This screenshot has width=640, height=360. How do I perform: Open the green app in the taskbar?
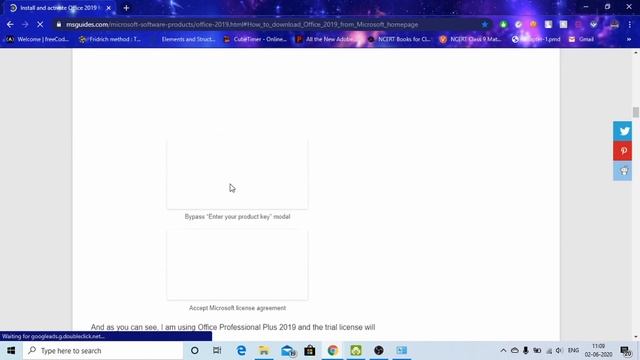click(356, 351)
